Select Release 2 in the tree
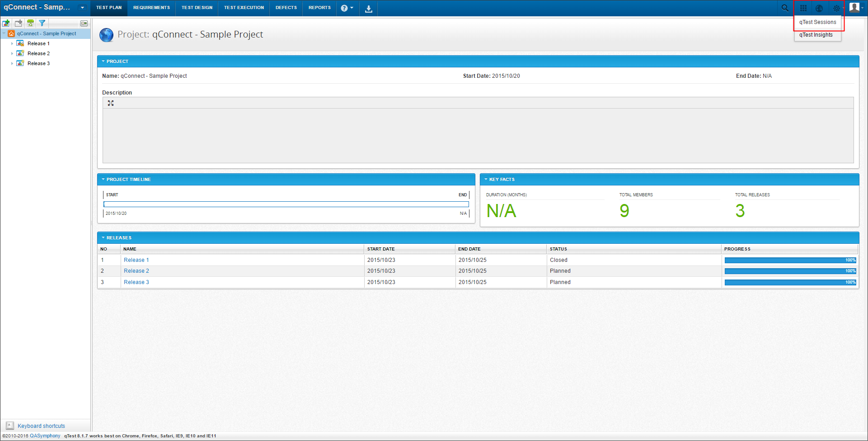 (38, 53)
